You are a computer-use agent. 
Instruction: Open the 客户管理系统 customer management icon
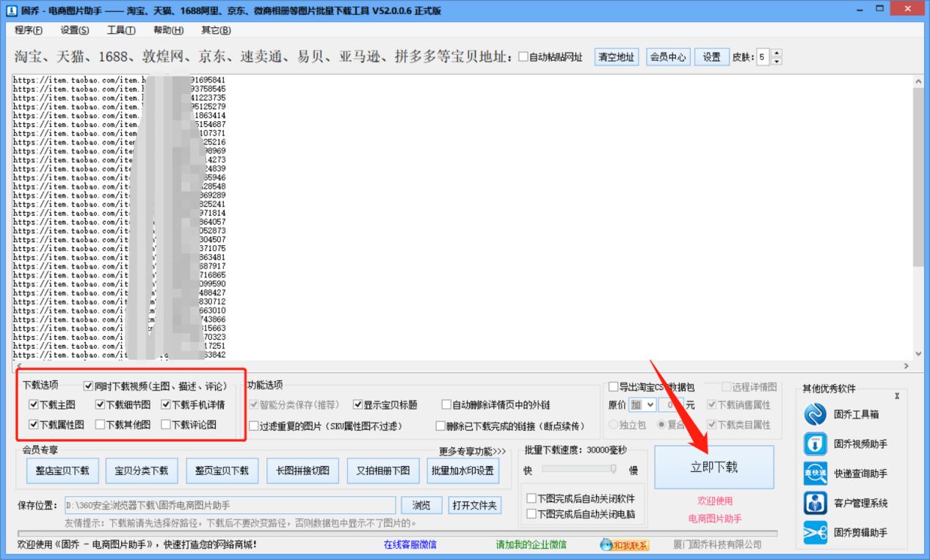[815, 503]
